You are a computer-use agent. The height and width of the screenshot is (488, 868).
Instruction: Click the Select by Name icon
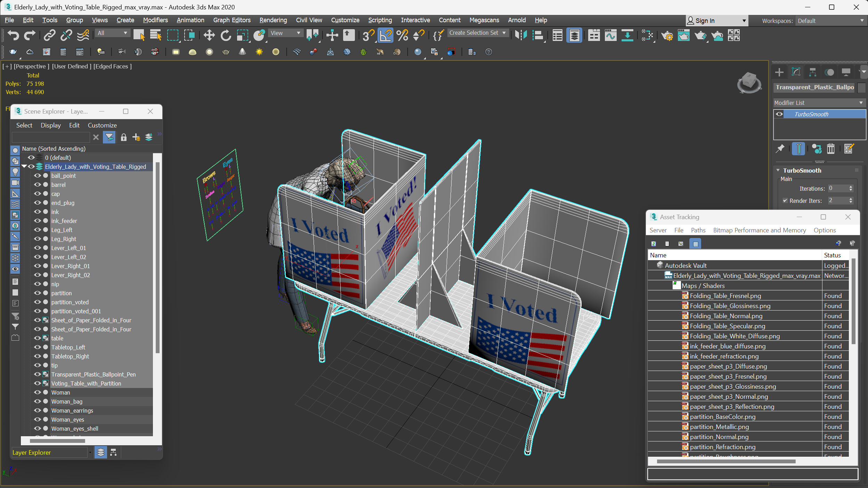pos(155,35)
